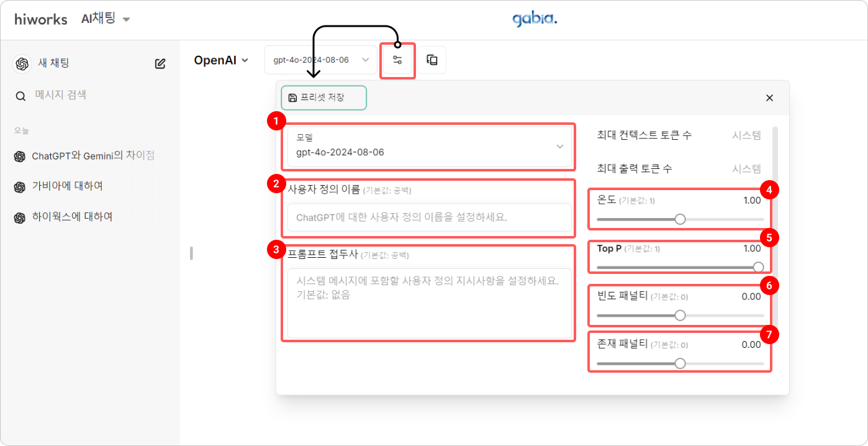Click the 오늘 section label in sidebar

(22, 131)
